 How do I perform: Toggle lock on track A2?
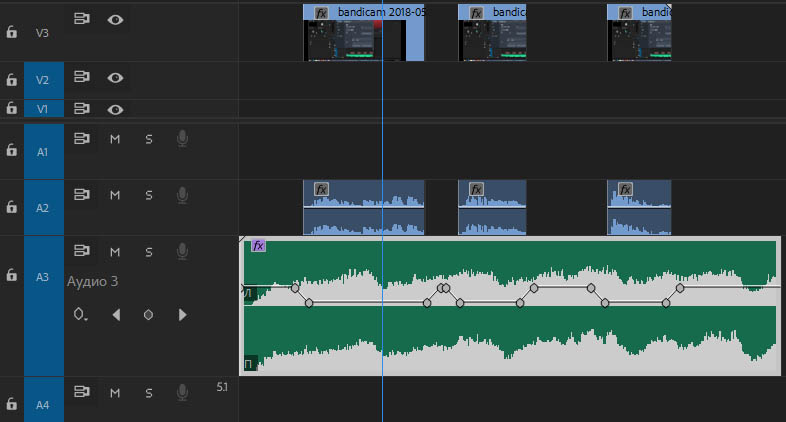pyautogui.click(x=12, y=206)
